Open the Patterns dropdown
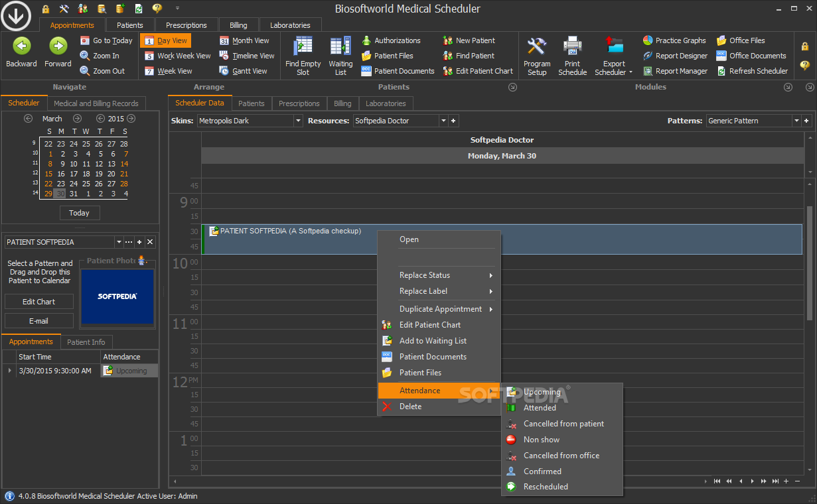This screenshot has height=504, width=817. [x=796, y=121]
